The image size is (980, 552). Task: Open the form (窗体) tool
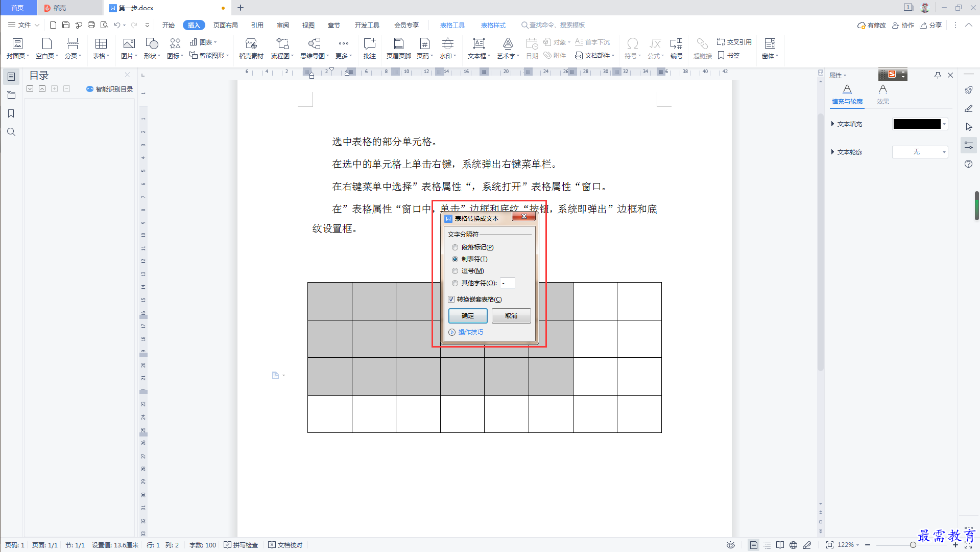(770, 49)
